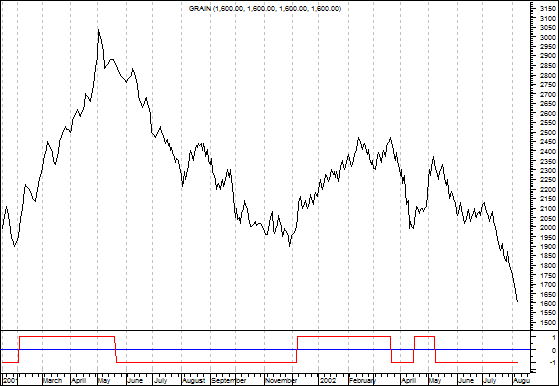Select the indicator scale value 1
This screenshot has width=559, height=386.
pos(543,337)
